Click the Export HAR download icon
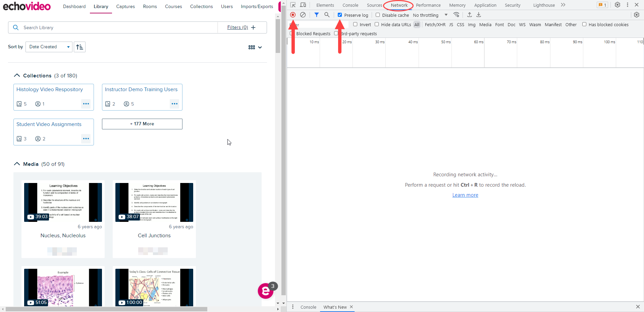 479,15
